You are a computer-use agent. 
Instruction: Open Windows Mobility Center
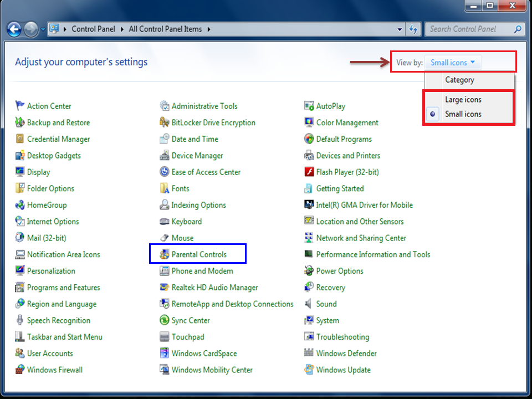[x=212, y=370]
